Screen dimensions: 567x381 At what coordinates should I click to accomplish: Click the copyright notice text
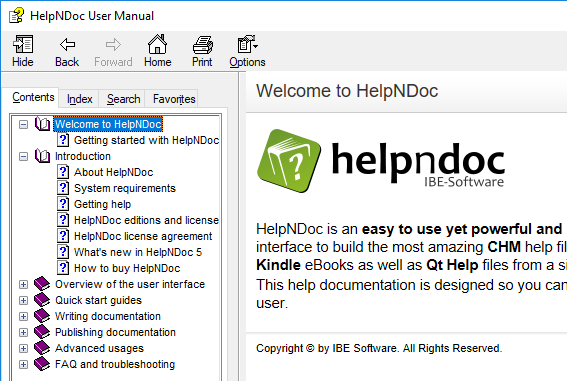tap(379, 348)
